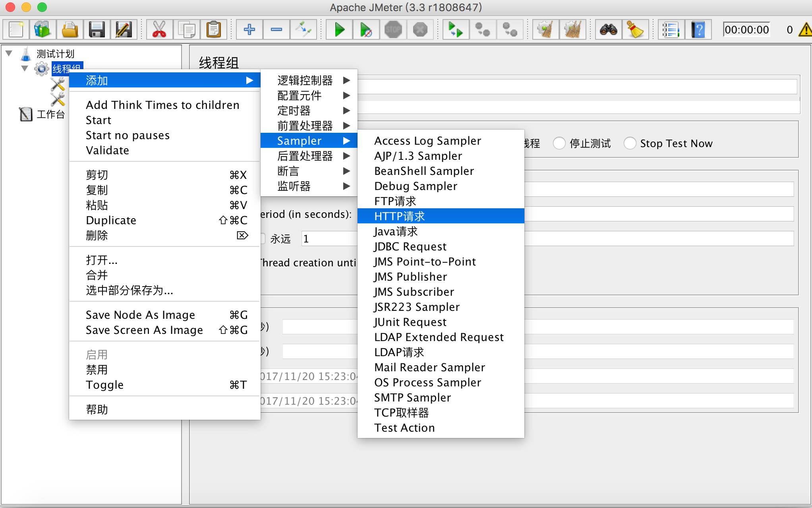This screenshot has height=508, width=812.
Task: Choose Debug Sampler from list
Action: [441, 186]
